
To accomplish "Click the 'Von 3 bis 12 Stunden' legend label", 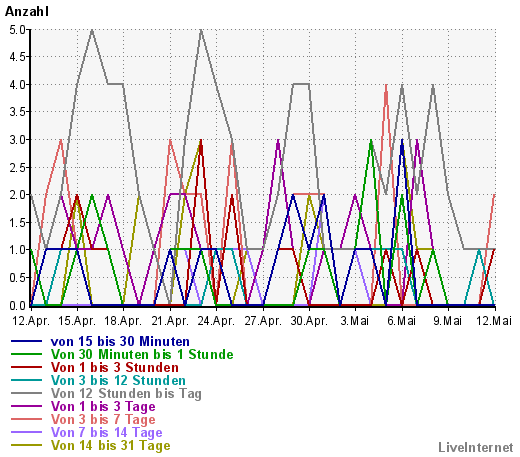I will 118,380.
